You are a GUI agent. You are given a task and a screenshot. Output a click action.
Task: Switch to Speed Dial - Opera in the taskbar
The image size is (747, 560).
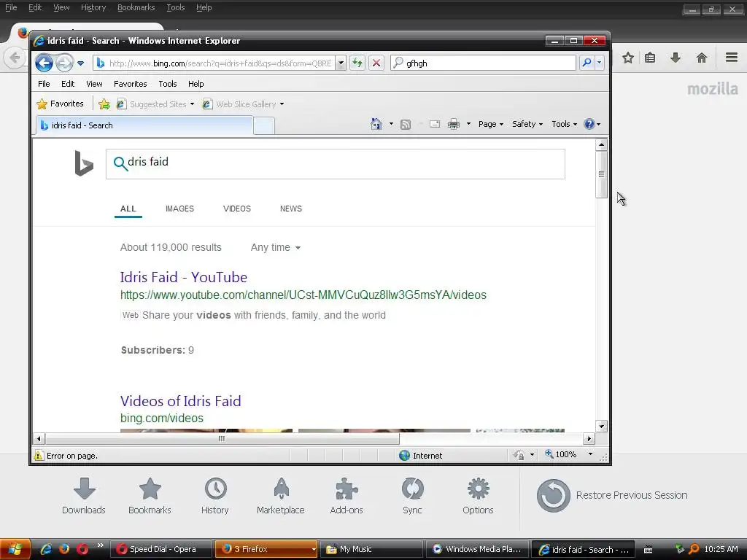click(160, 549)
